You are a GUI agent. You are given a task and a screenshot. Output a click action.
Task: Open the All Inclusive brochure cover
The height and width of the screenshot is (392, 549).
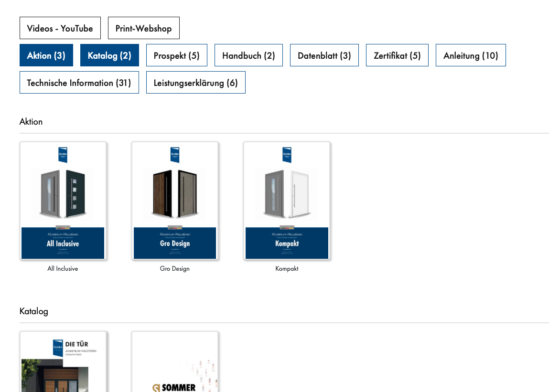pos(63,201)
